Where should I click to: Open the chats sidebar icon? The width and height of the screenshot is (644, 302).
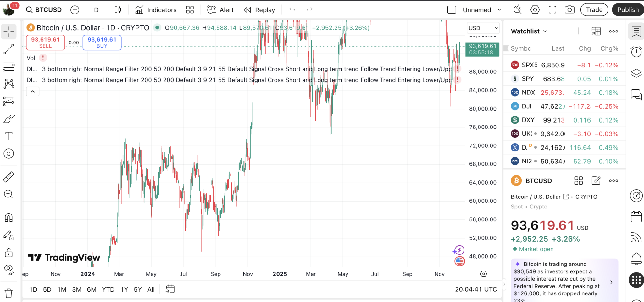(636, 94)
